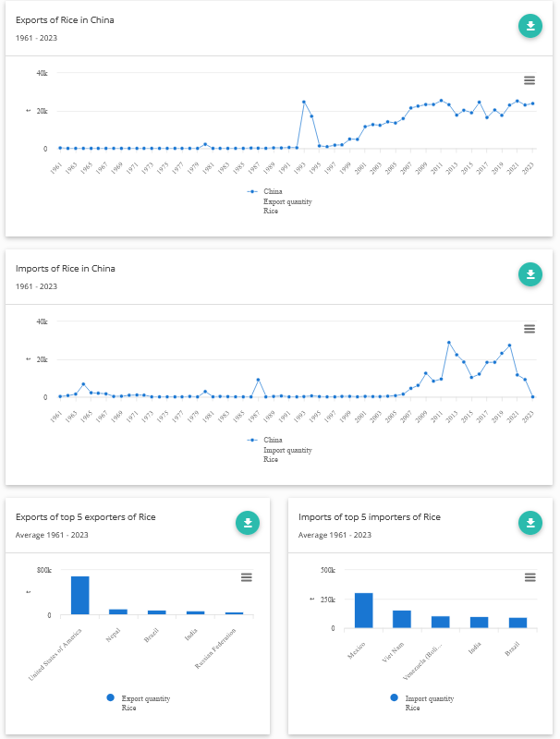Download the top 5 importers chart data

[x=530, y=523]
